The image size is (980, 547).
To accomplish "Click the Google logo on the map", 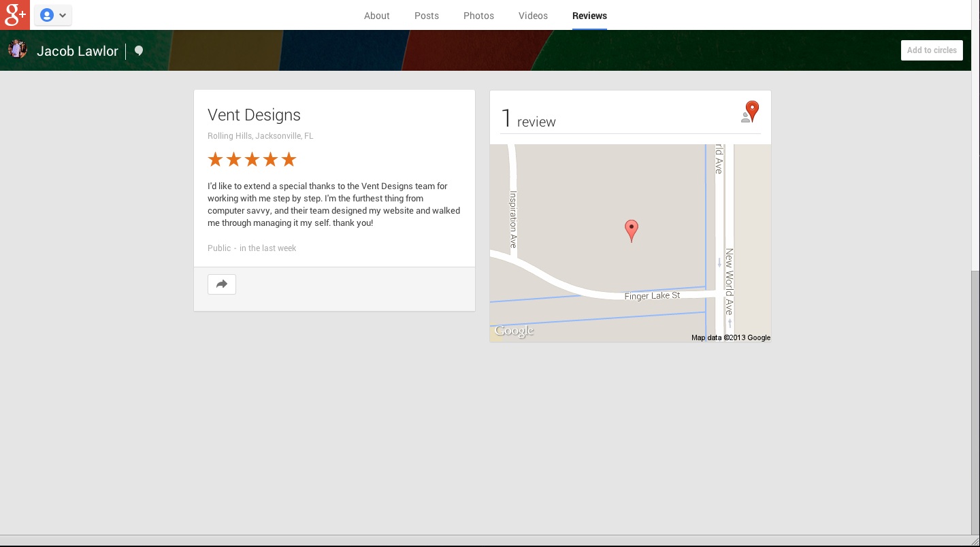I will [514, 331].
